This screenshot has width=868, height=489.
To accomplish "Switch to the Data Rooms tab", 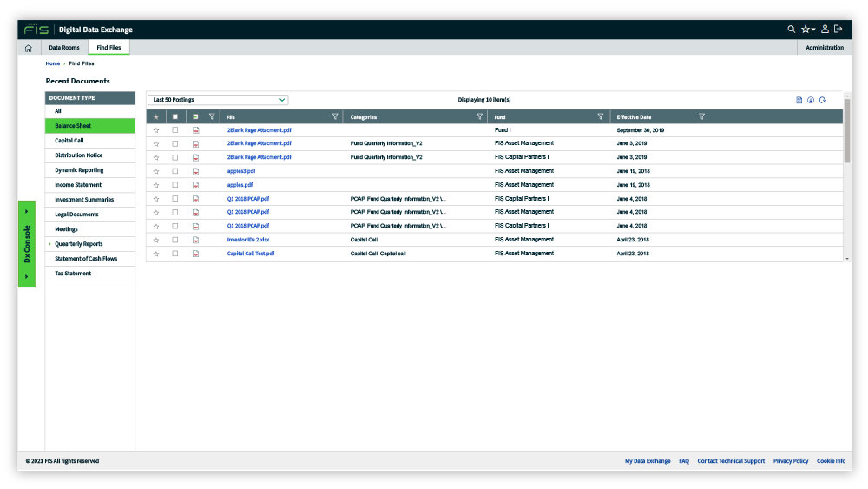I will click(x=64, y=48).
